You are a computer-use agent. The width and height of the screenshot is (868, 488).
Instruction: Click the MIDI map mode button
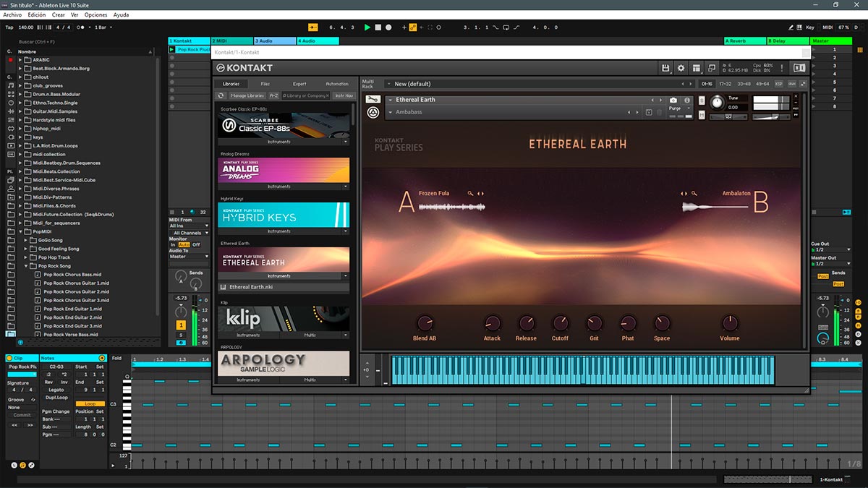point(828,27)
